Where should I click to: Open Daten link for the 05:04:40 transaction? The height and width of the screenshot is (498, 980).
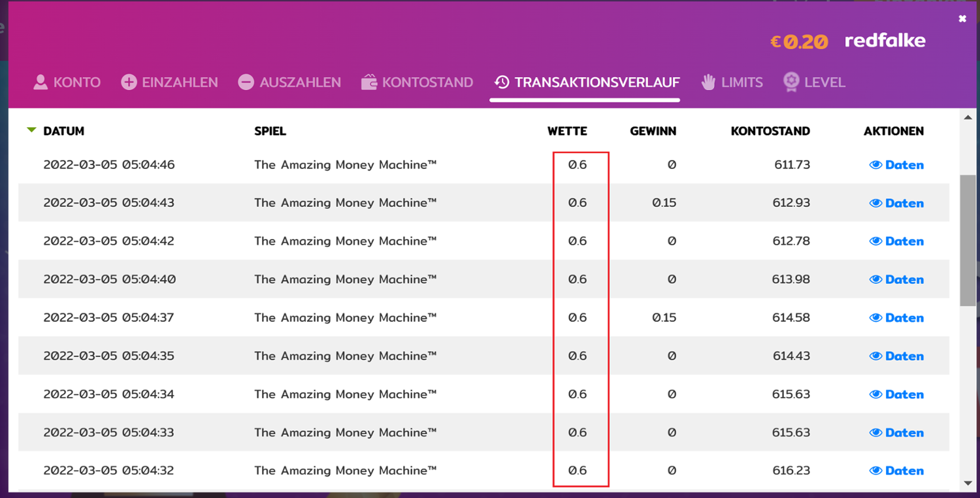[x=904, y=279]
